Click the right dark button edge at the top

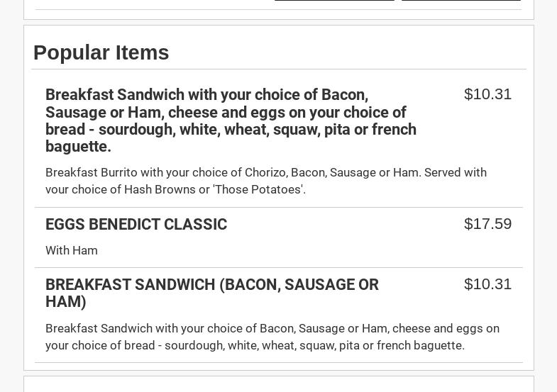click(x=461, y=1)
